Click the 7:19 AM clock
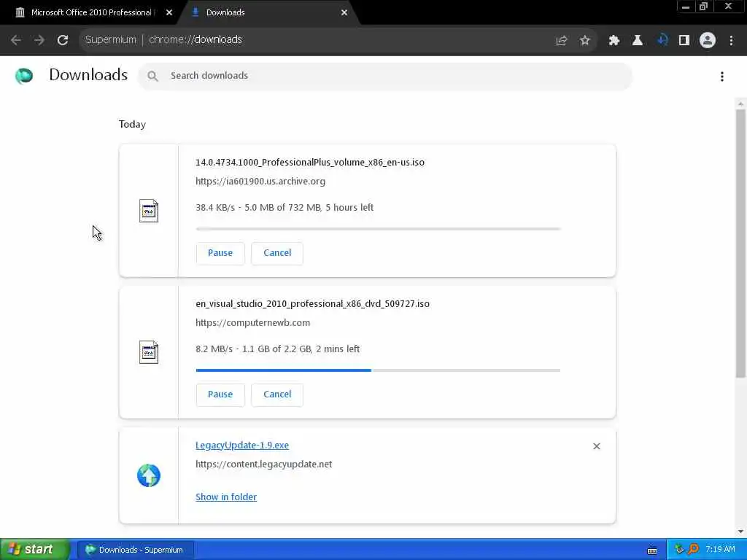 (720, 550)
